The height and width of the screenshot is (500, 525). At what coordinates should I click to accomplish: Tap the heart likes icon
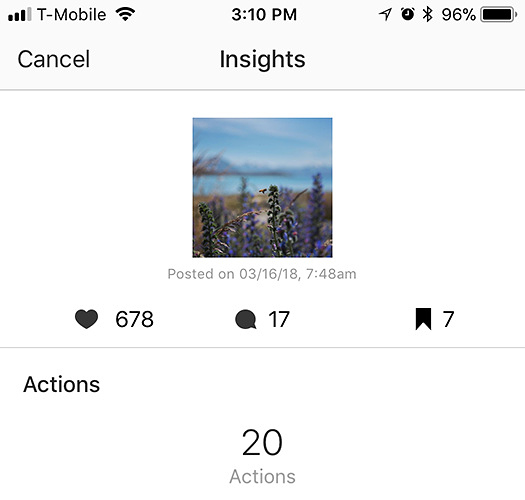pos(86,319)
